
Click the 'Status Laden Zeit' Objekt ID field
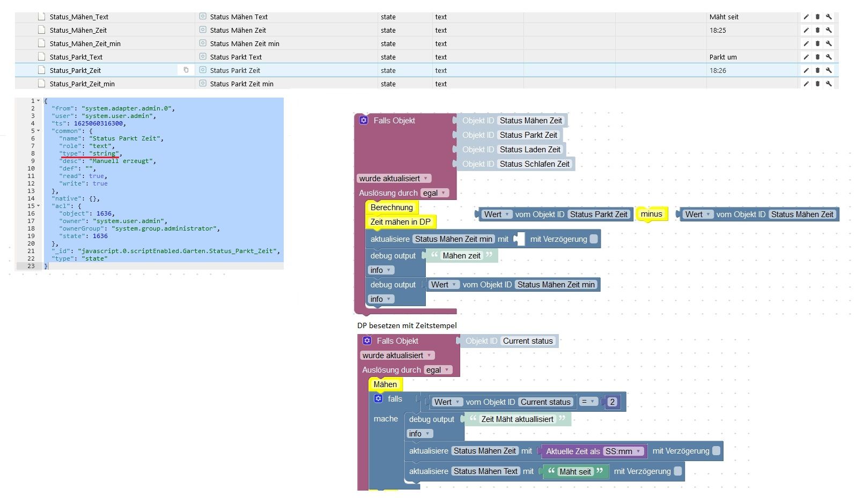pyautogui.click(x=529, y=150)
